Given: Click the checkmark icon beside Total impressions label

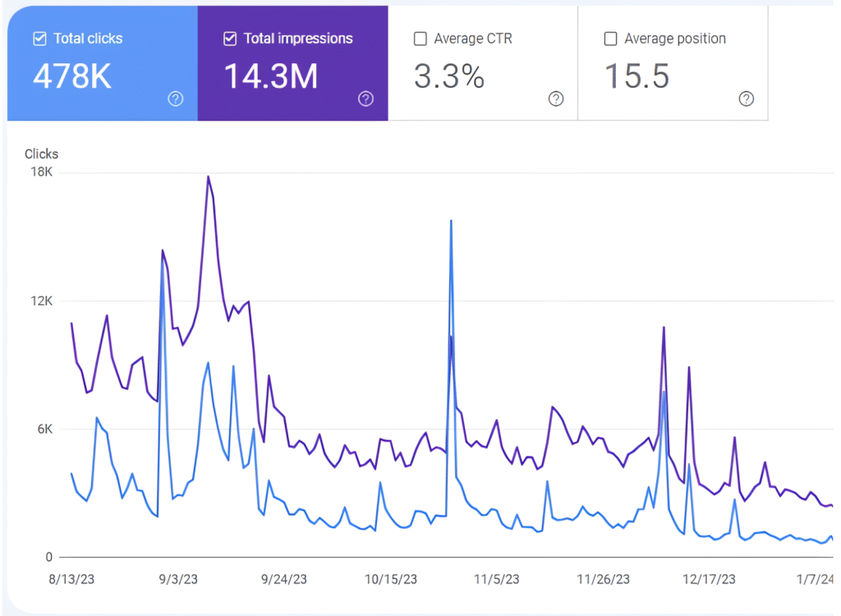Looking at the screenshot, I should tap(229, 38).
